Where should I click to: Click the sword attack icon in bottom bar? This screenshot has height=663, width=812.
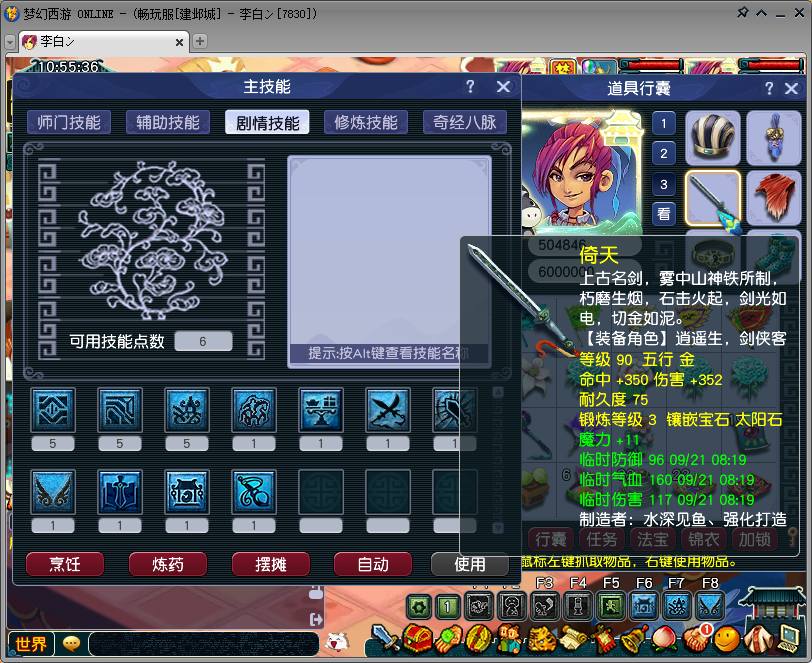coord(386,638)
